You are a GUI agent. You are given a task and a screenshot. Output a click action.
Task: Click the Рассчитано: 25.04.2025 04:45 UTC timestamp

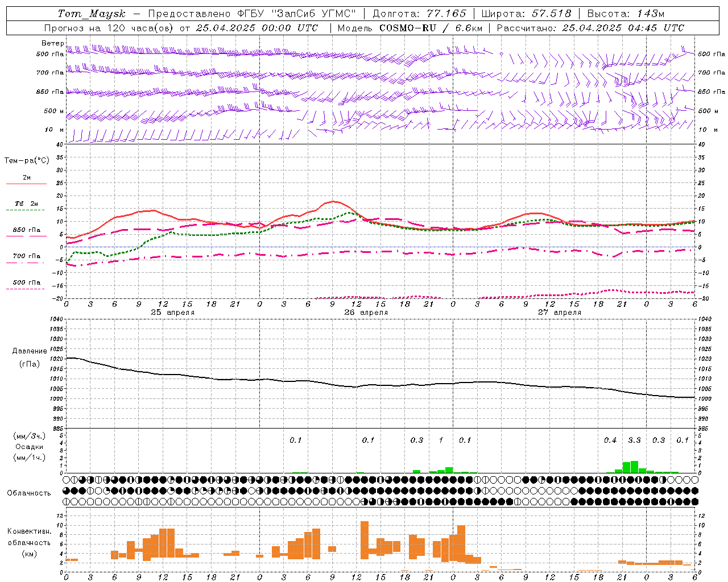point(590,28)
